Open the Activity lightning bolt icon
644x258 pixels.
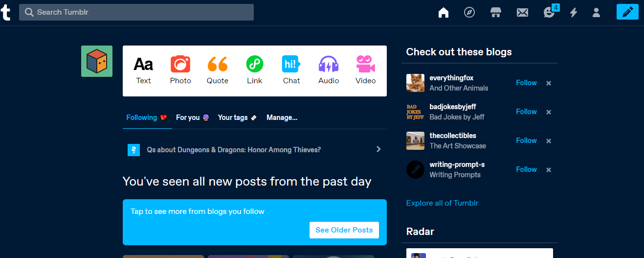[574, 13]
